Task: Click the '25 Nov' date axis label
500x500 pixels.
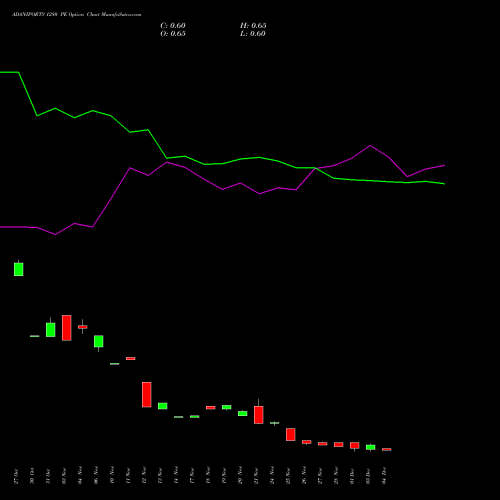Action: (x=288, y=476)
